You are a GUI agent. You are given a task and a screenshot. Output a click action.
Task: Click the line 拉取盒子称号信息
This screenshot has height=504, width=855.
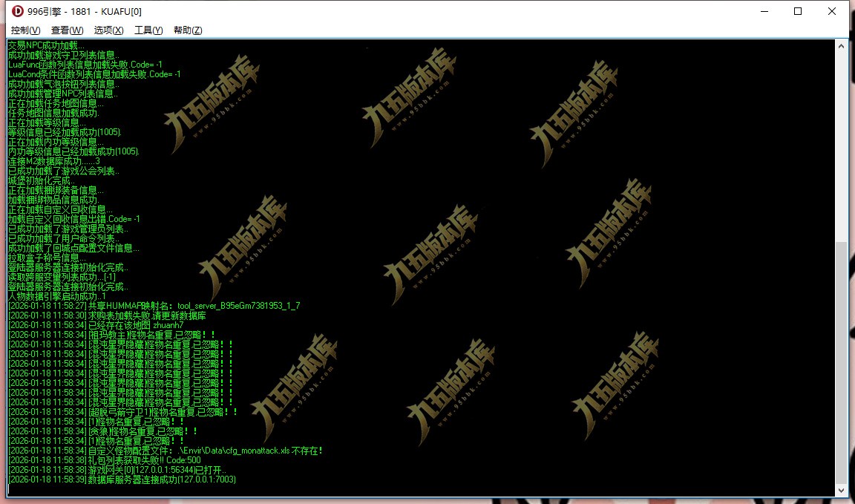click(47, 258)
